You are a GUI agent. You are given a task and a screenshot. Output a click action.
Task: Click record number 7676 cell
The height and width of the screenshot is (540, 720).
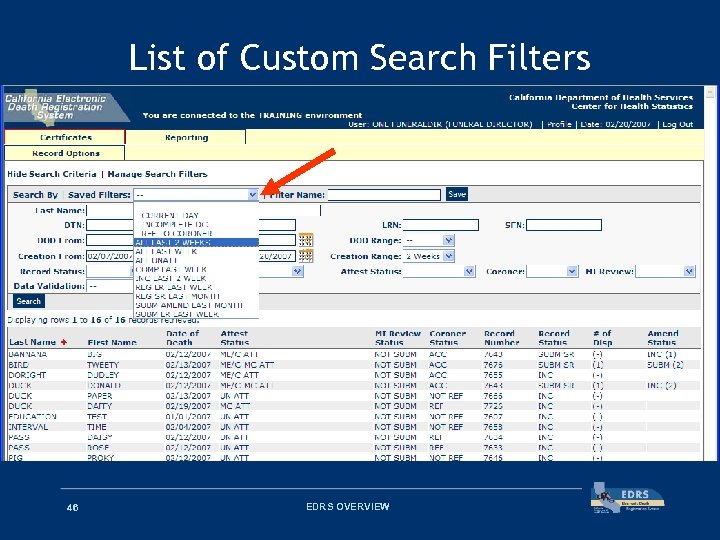pyautogui.click(x=493, y=365)
